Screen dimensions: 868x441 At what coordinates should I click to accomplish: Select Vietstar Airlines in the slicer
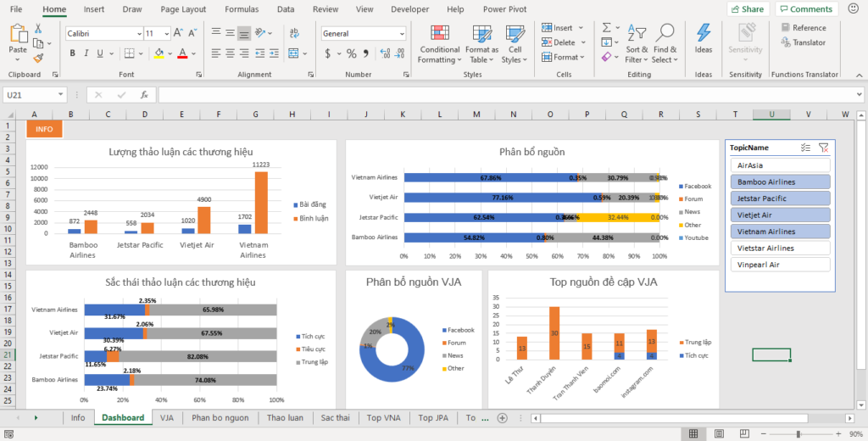780,248
